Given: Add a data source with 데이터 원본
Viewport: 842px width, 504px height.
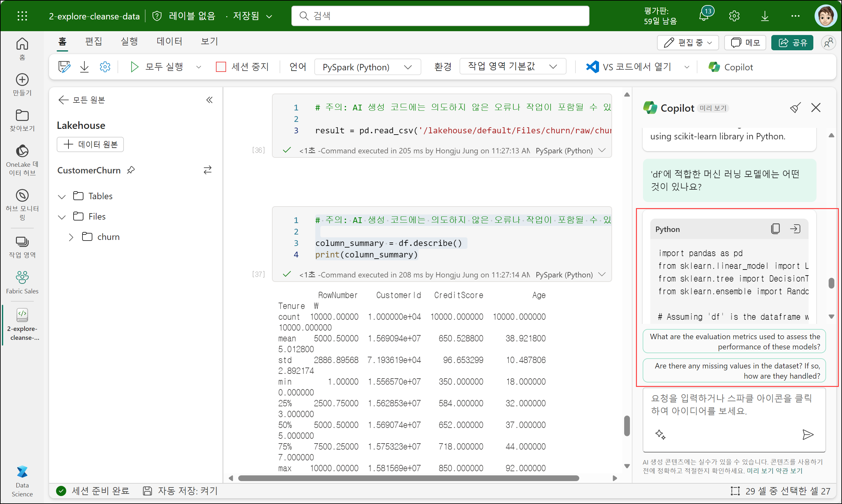Looking at the screenshot, I should (90, 144).
